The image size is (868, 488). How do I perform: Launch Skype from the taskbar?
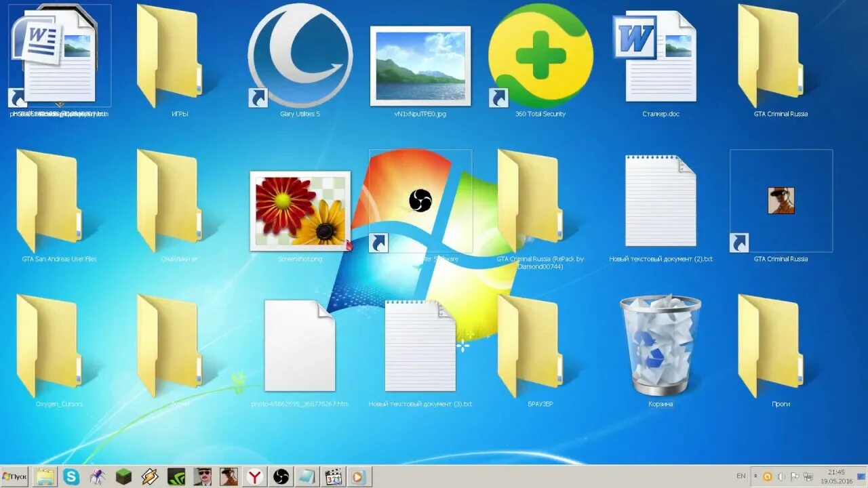71,477
